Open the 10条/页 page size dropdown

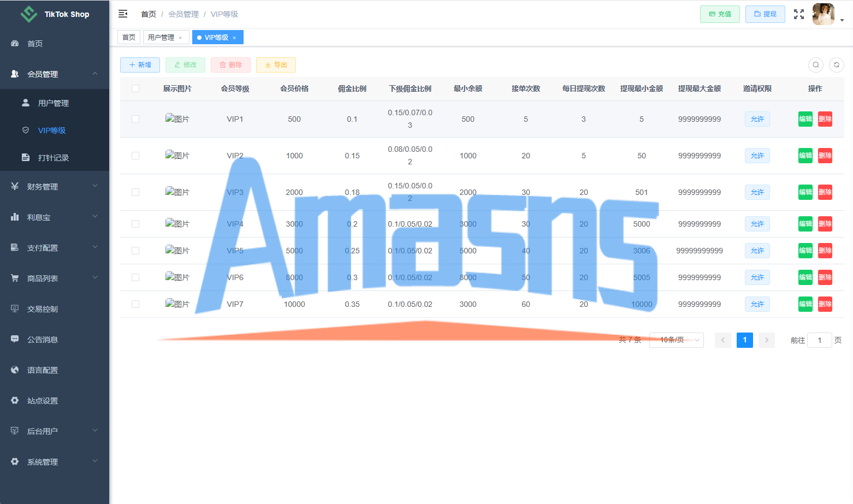(x=676, y=340)
